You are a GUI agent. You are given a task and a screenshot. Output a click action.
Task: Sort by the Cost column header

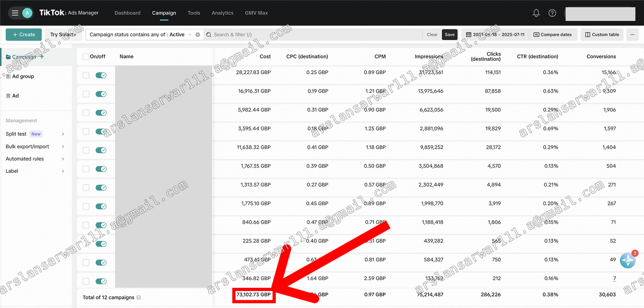tap(265, 56)
